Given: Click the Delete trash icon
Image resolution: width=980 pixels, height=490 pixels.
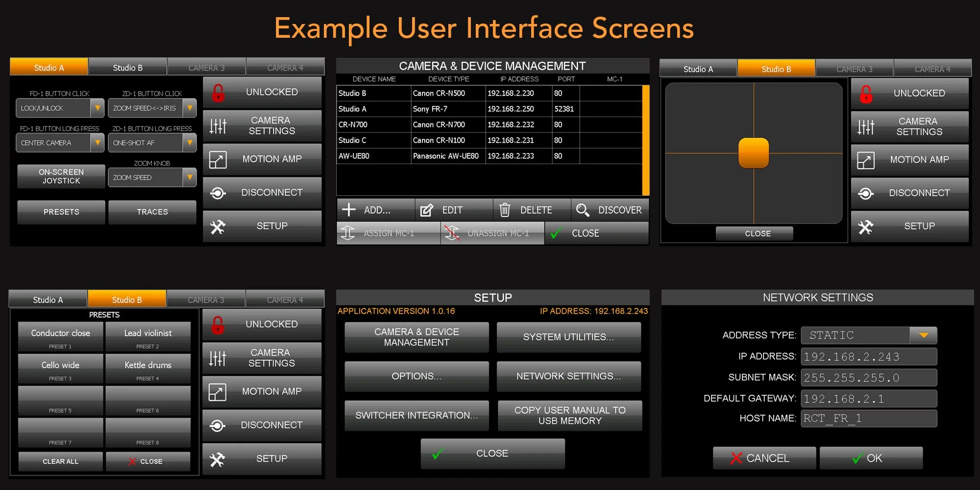Looking at the screenshot, I should (504, 210).
